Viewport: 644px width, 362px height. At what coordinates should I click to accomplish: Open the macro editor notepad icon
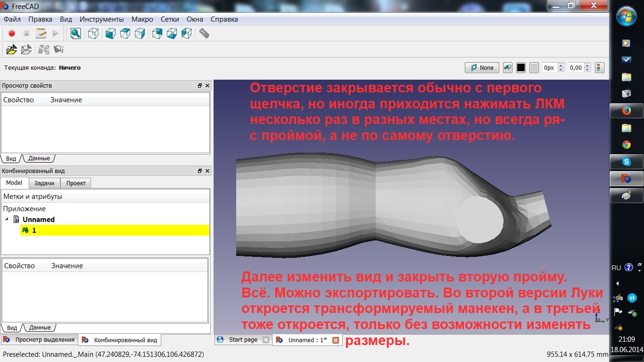point(41,33)
